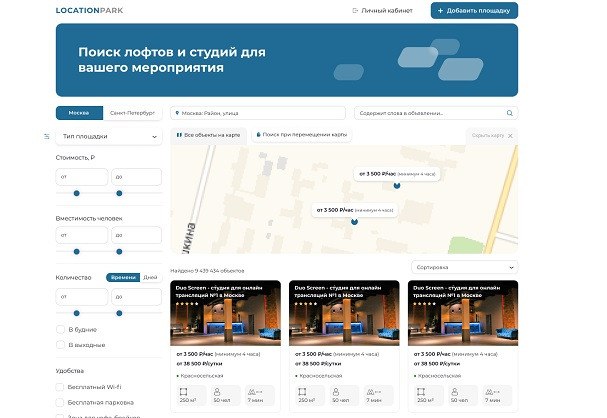Open the Все объекты на карте tab
Viewport: 607px width, 418px height.
point(209,135)
